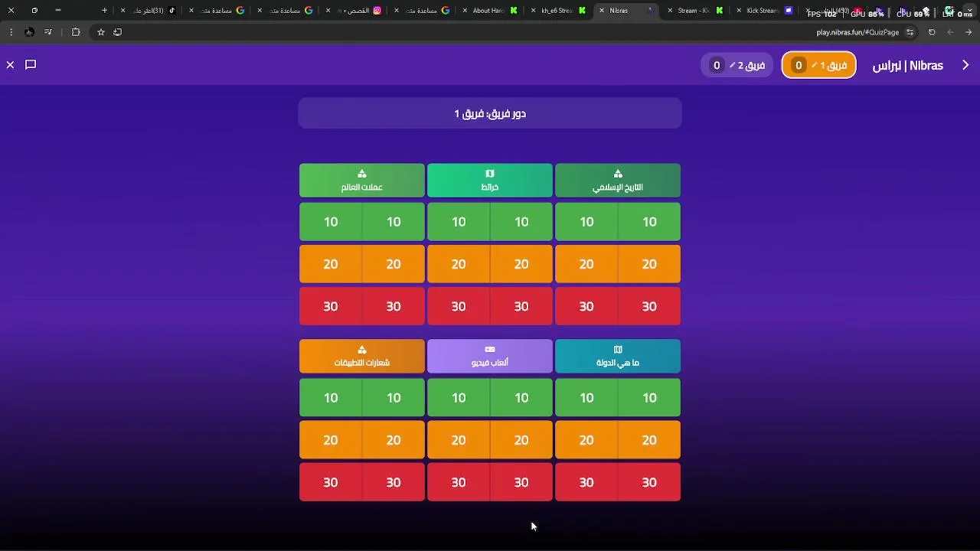Select right 10-point question under شعارات التطبيقات

point(394,398)
